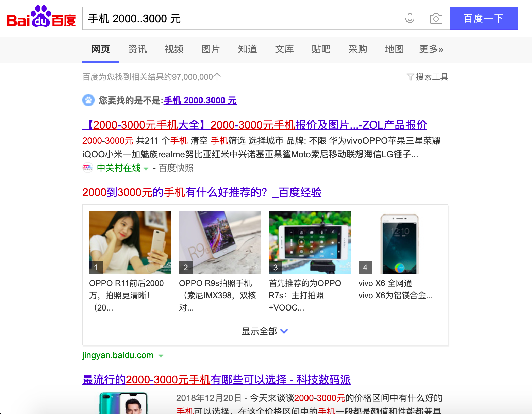The width and height of the screenshot is (532, 414).
Task: Expand 中关村在线 source dropdown arrow
Action: click(x=146, y=169)
